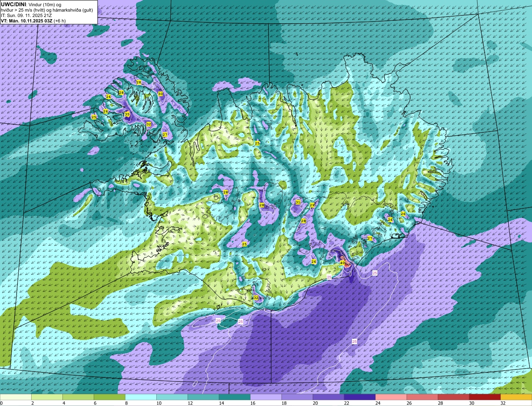This screenshot has width=532, height=406.
Task: Click the "VT: Mán. 10.11.2025 03Z (+6 h)" line
Action: (x=33, y=20)
